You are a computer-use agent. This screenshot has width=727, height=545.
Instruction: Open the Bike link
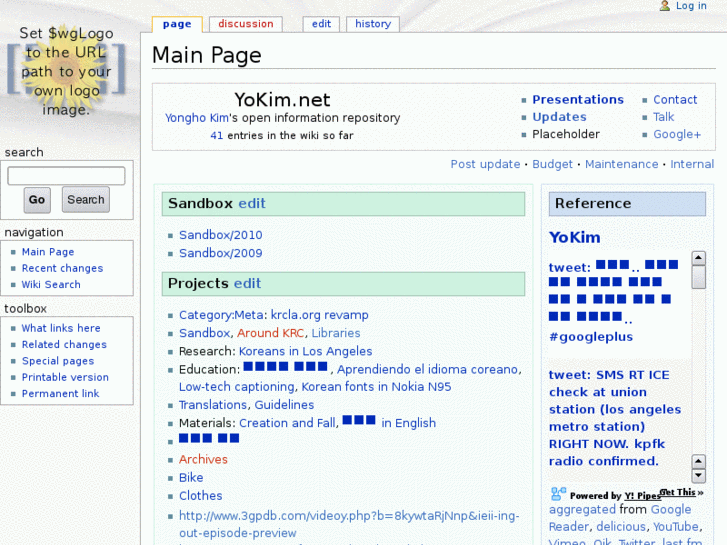coord(191,478)
